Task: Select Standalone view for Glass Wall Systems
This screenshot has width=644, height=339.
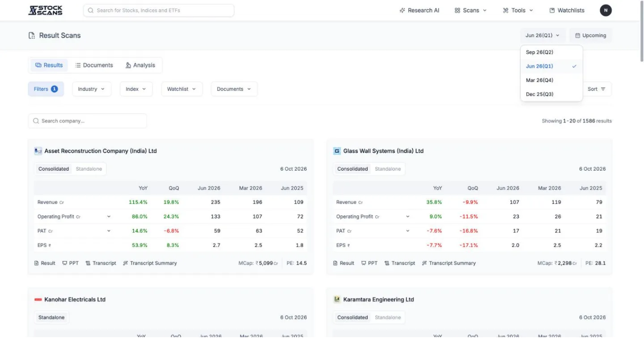Action: click(x=388, y=169)
